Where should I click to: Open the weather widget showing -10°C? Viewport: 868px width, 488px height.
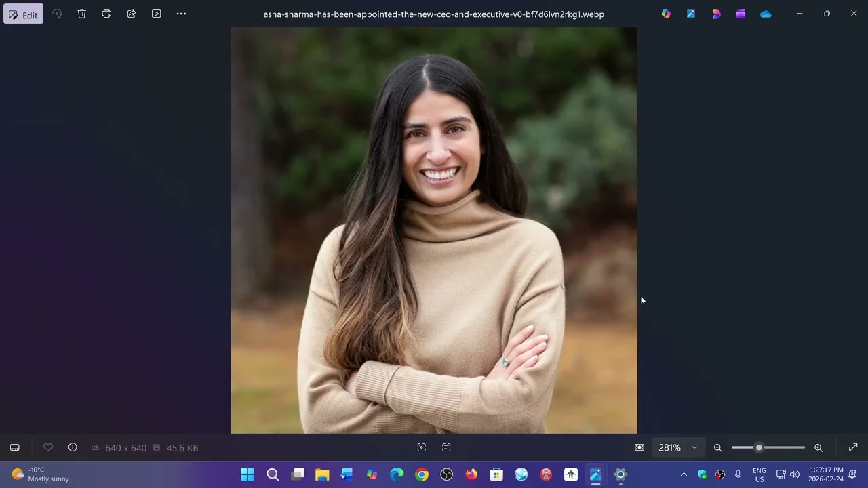(x=41, y=474)
